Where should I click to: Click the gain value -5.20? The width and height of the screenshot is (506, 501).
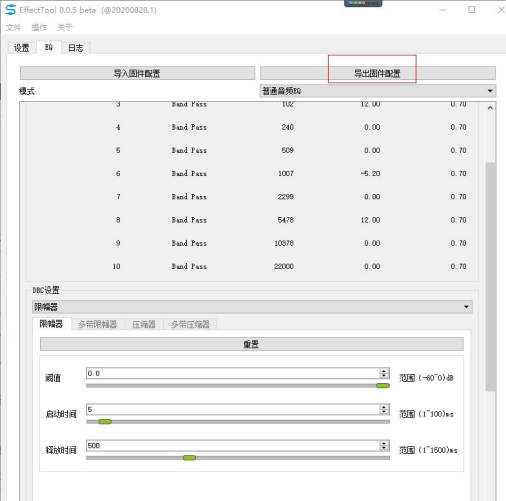370,173
